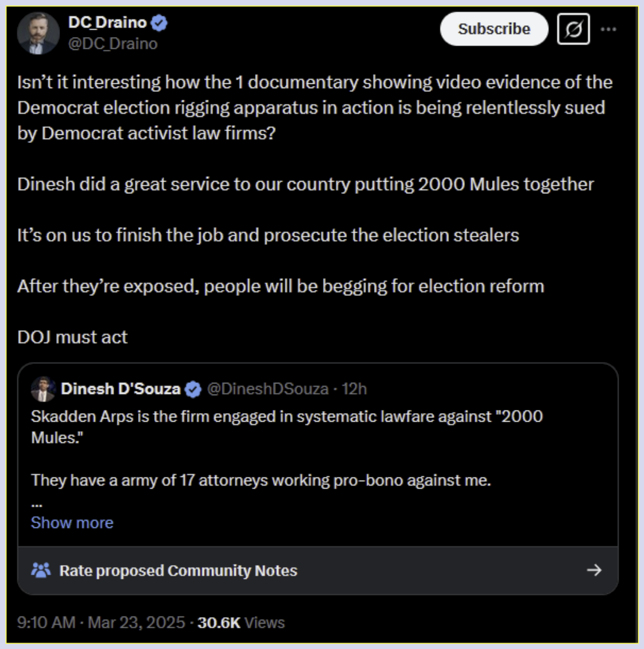Image resolution: width=644 pixels, height=649 pixels.
Task: Click Dinesh D'Souza's verified badge
Action: (x=193, y=389)
